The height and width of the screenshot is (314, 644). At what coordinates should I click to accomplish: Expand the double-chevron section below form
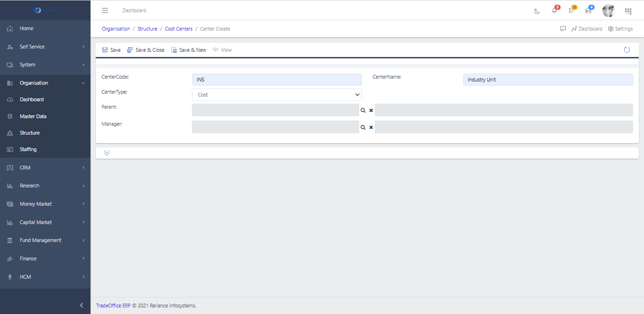(x=107, y=153)
